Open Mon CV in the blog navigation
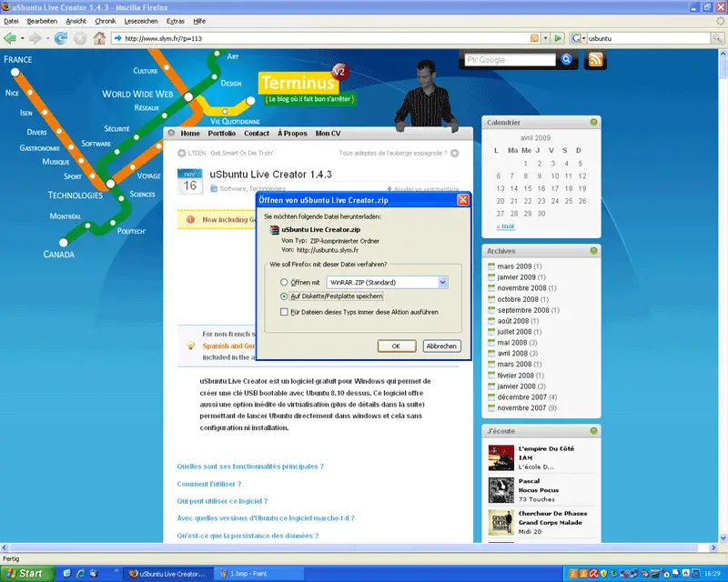The image size is (728, 582). click(328, 133)
